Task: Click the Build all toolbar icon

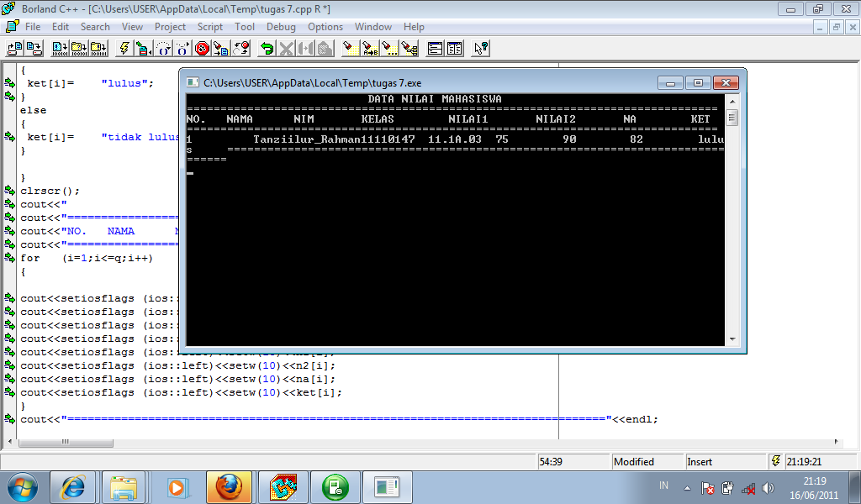Action: tap(99, 48)
